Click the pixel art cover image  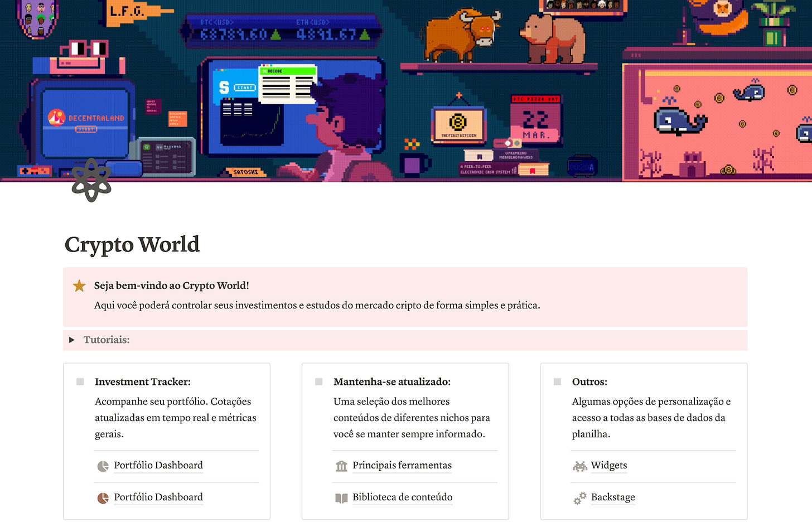coord(406,90)
